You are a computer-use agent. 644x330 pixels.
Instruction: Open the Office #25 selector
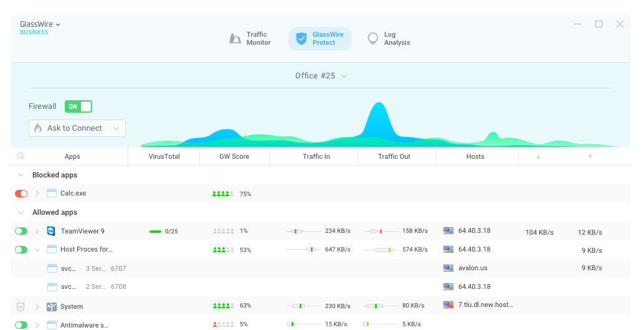[x=321, y=76]
